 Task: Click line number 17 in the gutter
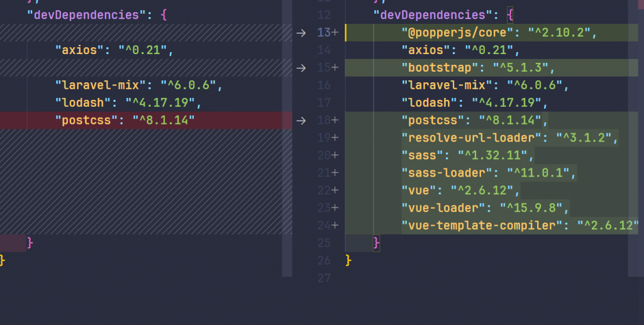click(x=324, y=103)
